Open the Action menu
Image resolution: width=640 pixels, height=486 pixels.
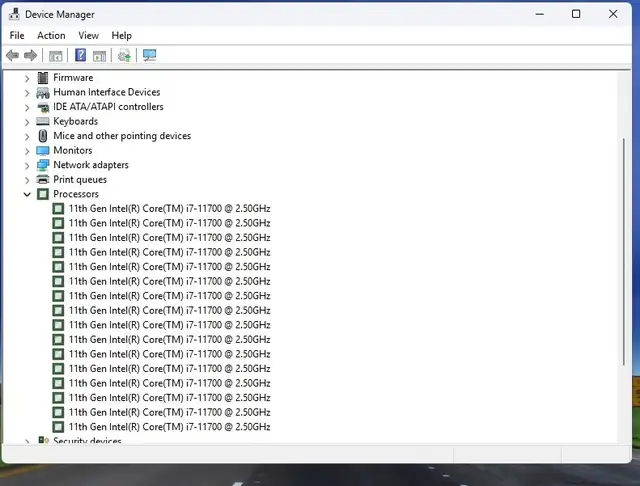click(x=51, y=36)
